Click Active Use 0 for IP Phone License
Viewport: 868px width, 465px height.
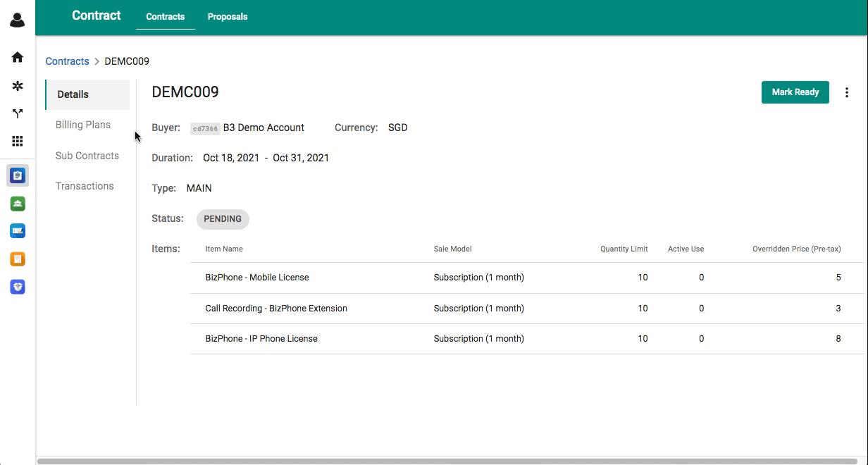click(702, 339)
